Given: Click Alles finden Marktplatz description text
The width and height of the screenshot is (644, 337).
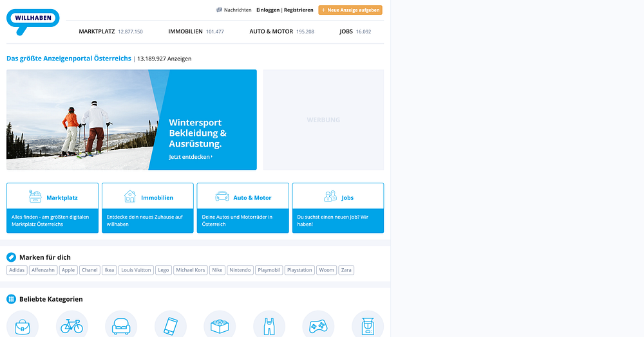Looking at the screenshot, I should 50,221.
